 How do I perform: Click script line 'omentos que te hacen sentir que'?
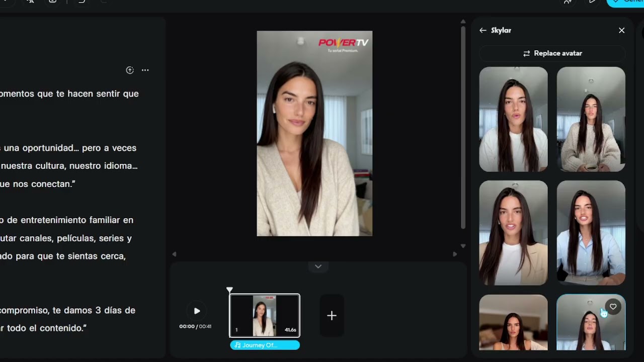point(69,94)
